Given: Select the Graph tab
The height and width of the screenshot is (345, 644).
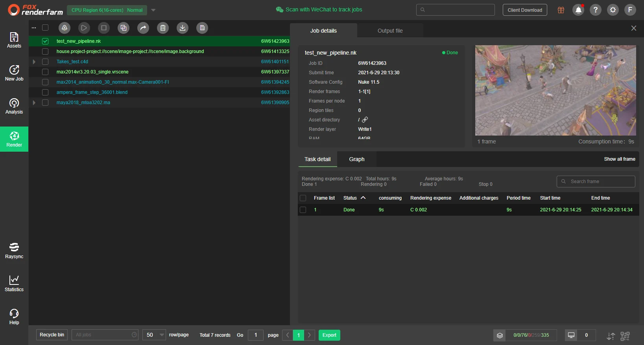Looking at the screenshot, I should click(x=357, y=159).
